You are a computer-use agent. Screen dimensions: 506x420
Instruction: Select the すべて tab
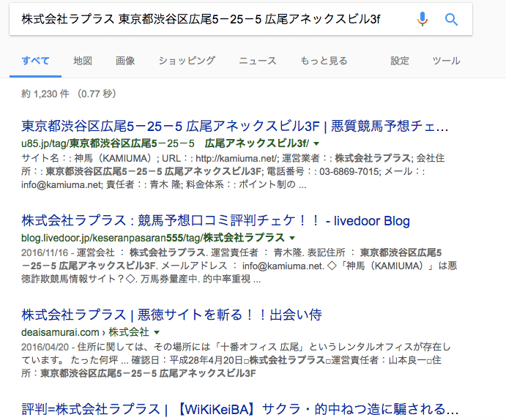(35, 61)
